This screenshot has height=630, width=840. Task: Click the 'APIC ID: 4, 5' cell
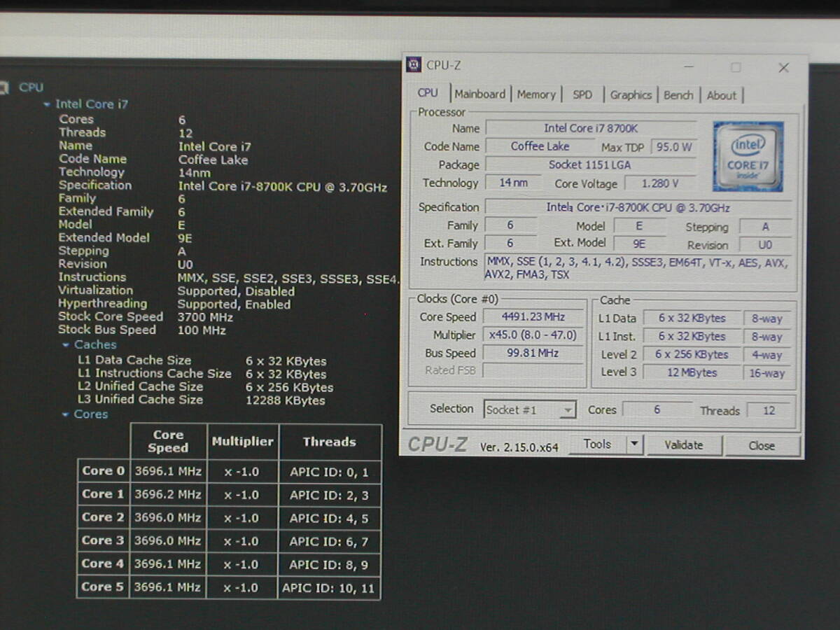[x=329, y=518]
